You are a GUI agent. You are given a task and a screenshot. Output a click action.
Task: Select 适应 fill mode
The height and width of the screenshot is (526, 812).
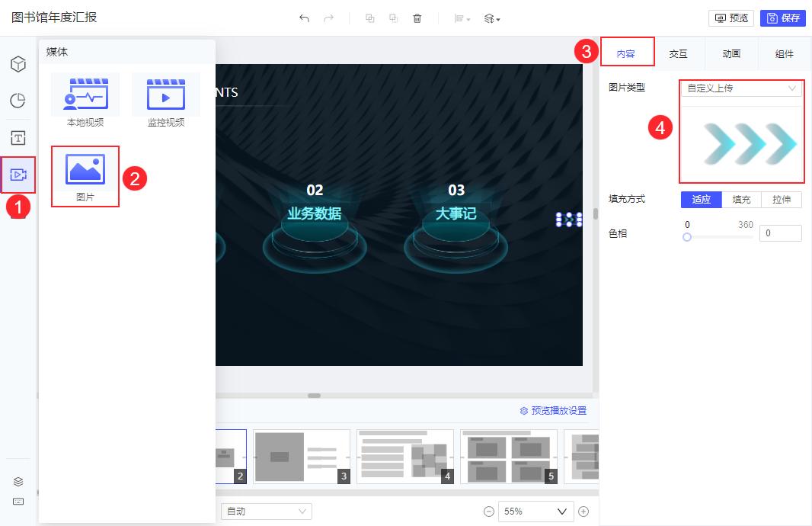701,199
